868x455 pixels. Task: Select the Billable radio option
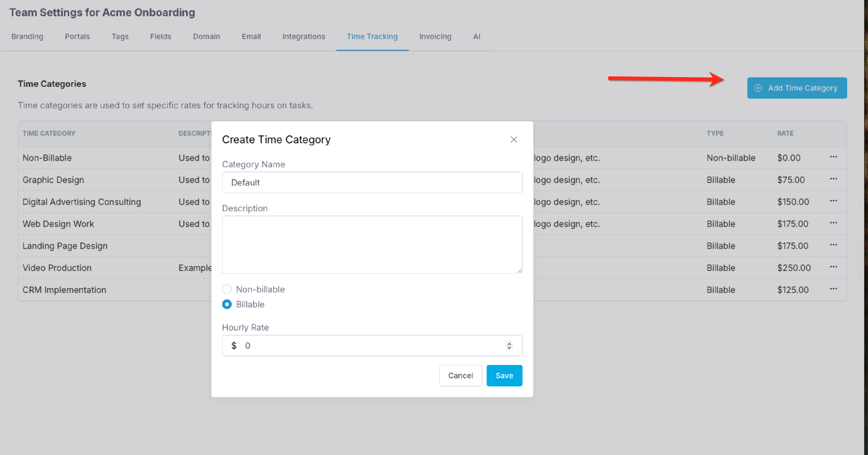click(227, 304)
